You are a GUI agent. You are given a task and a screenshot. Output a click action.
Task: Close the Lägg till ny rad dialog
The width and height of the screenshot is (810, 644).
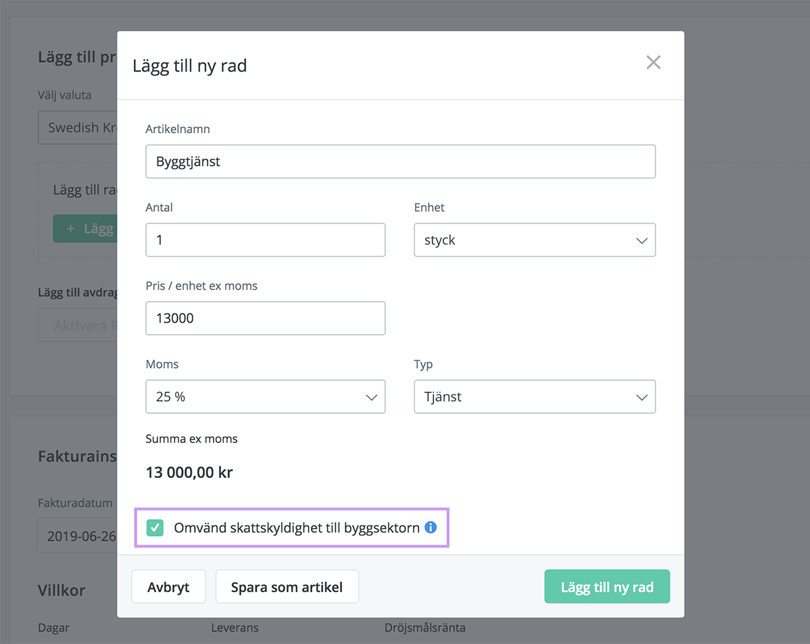tap(653, 63)
